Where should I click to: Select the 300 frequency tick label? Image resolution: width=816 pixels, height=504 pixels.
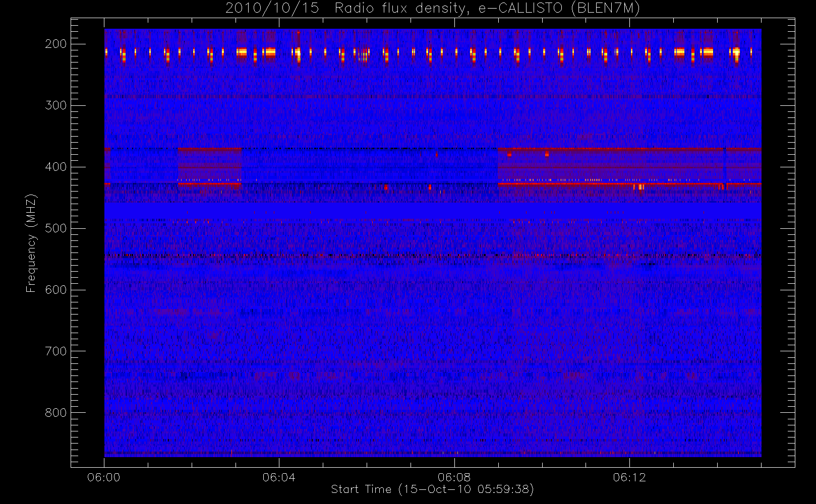pyautogui.click(x=55, y=105)
